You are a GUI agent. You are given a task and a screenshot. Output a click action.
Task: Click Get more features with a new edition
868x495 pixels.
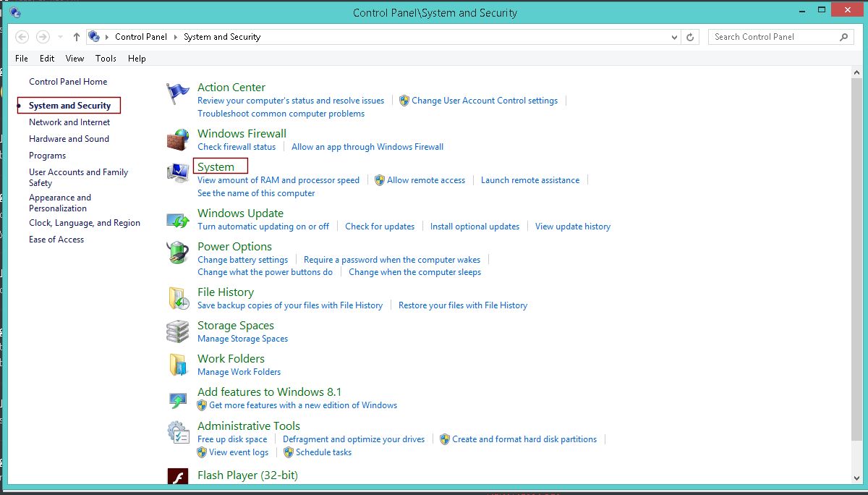pos(303,405)
